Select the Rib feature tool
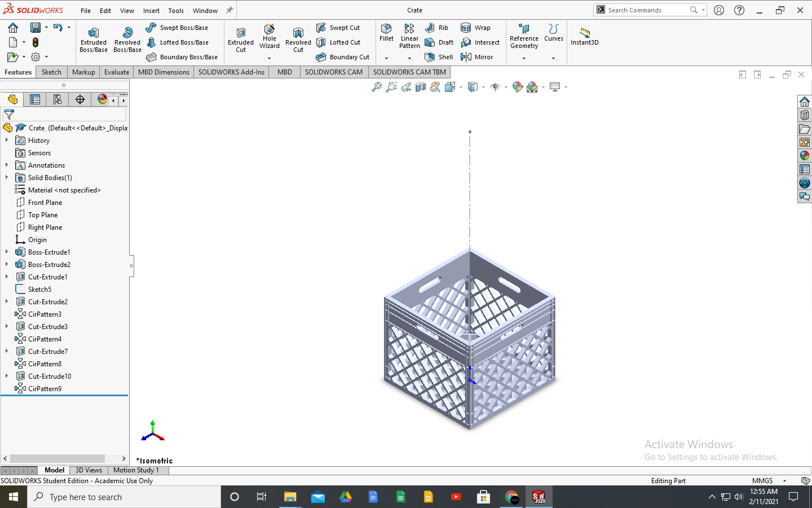 pyautogui.click(x=437, y=28)
